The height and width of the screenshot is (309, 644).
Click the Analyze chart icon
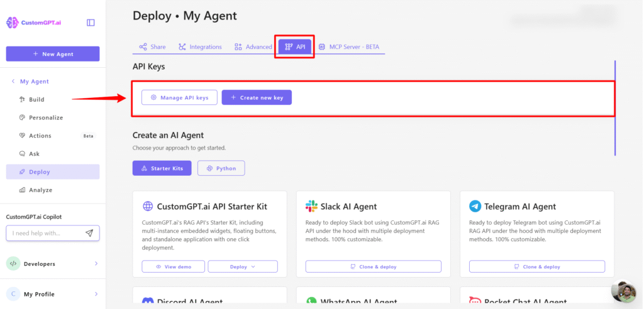(22, 190)
